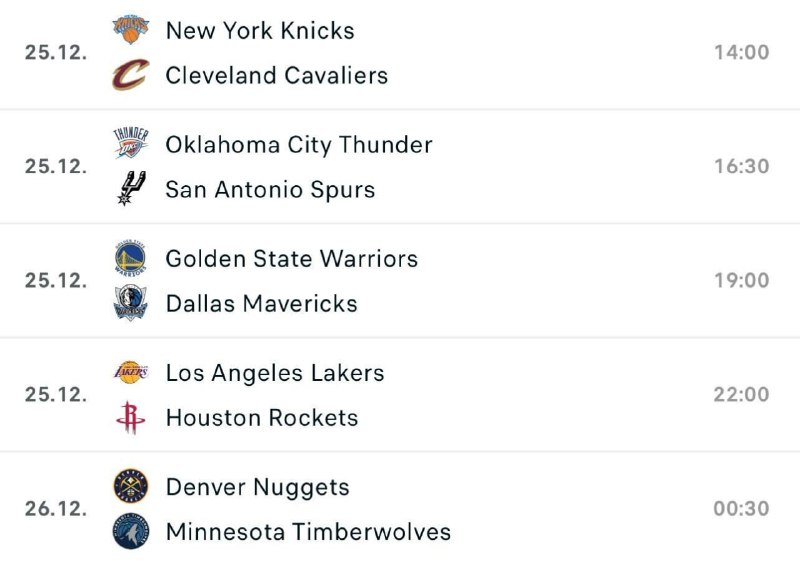Select the Golden State Warriors team name
This screenshot has width=800, height=561.
coord(292,258)
